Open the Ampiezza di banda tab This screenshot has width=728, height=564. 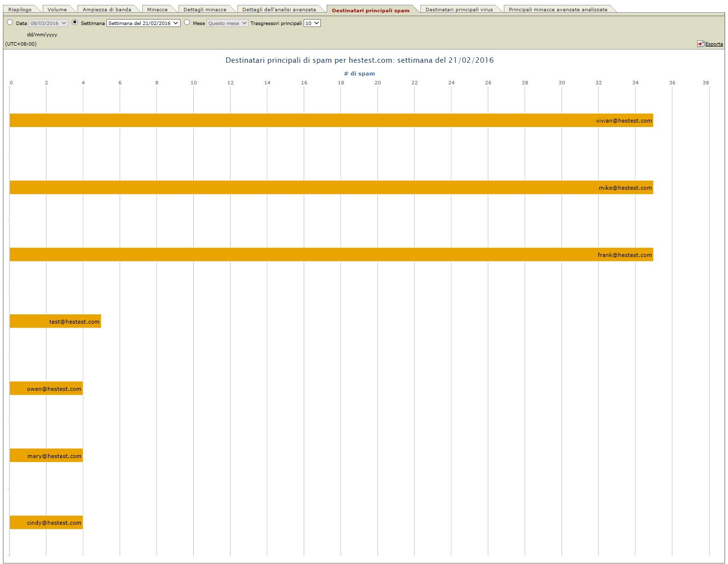tap(107, 9)
